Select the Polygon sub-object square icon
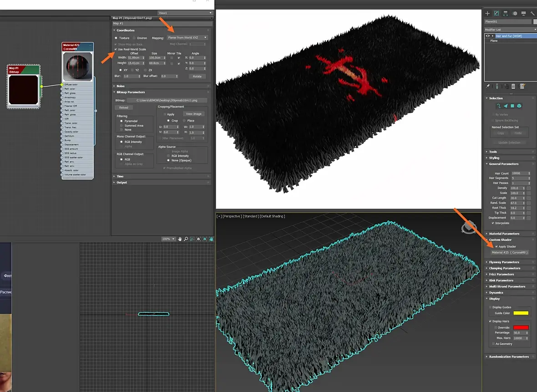Image resolution: width=537 pixels, height=392 pixels. 512,106
